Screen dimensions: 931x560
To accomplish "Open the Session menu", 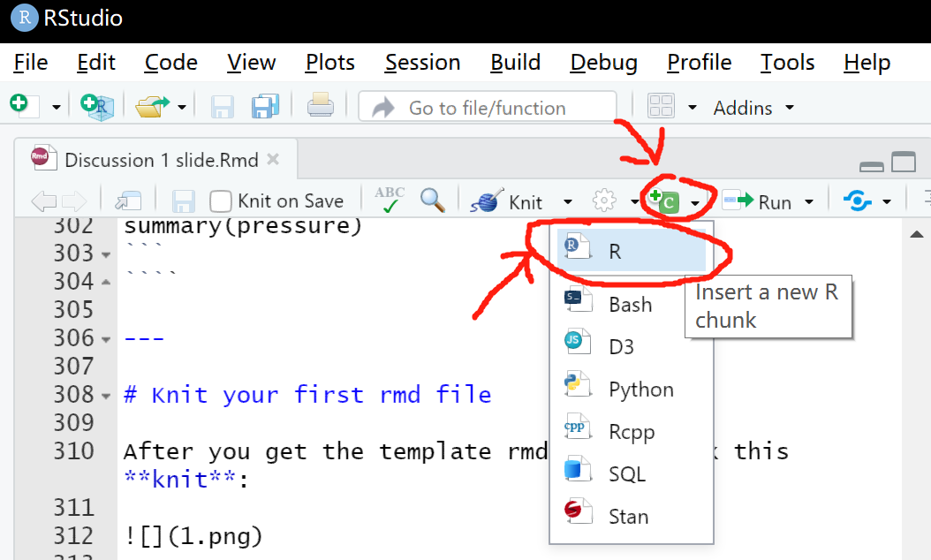I will (422, 63).
